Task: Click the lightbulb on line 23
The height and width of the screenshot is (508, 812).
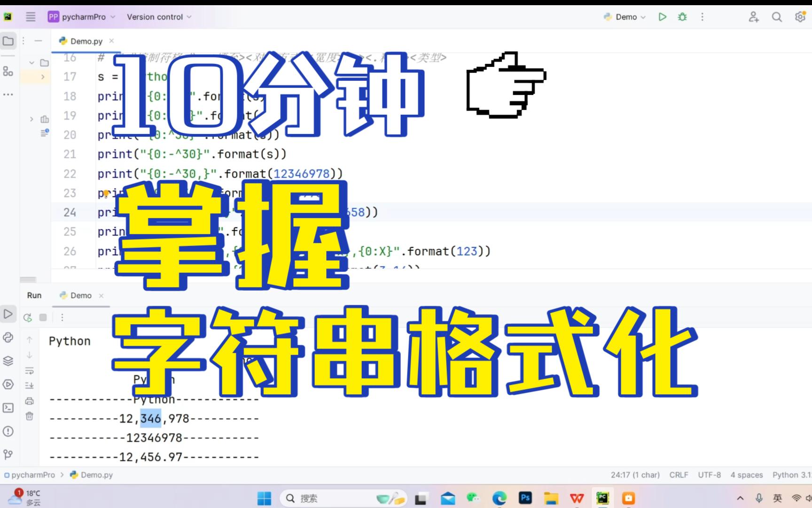Action: (106, 193)
